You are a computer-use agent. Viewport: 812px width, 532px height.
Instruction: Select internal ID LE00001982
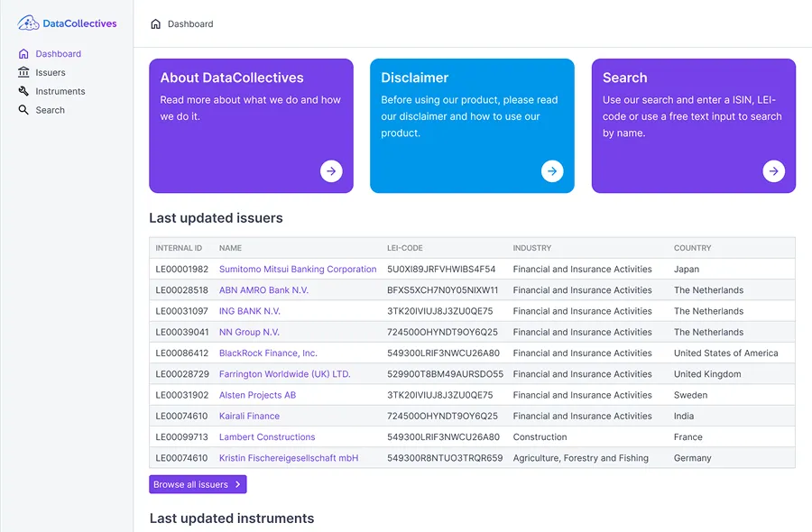pyautogui.click(x=181, y=269)
